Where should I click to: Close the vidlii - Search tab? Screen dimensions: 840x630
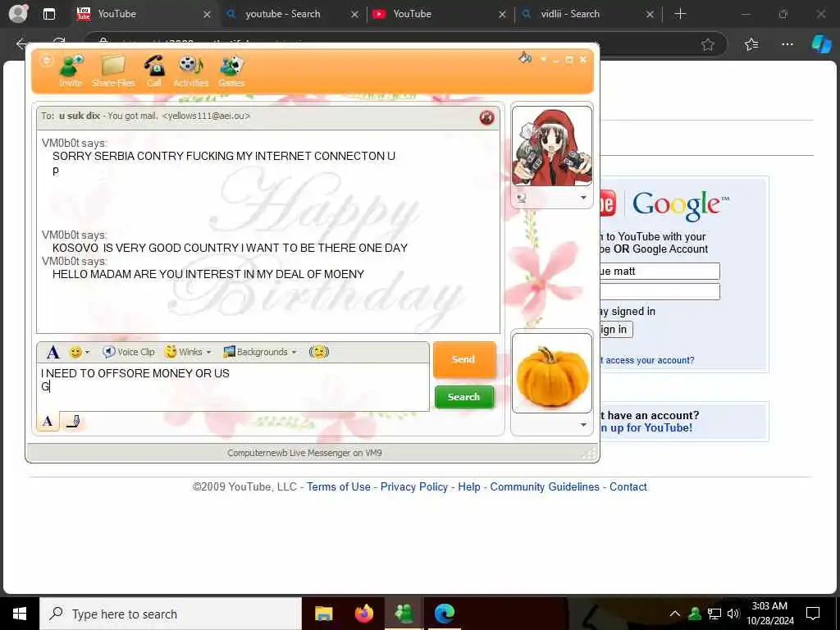[650, 15]
